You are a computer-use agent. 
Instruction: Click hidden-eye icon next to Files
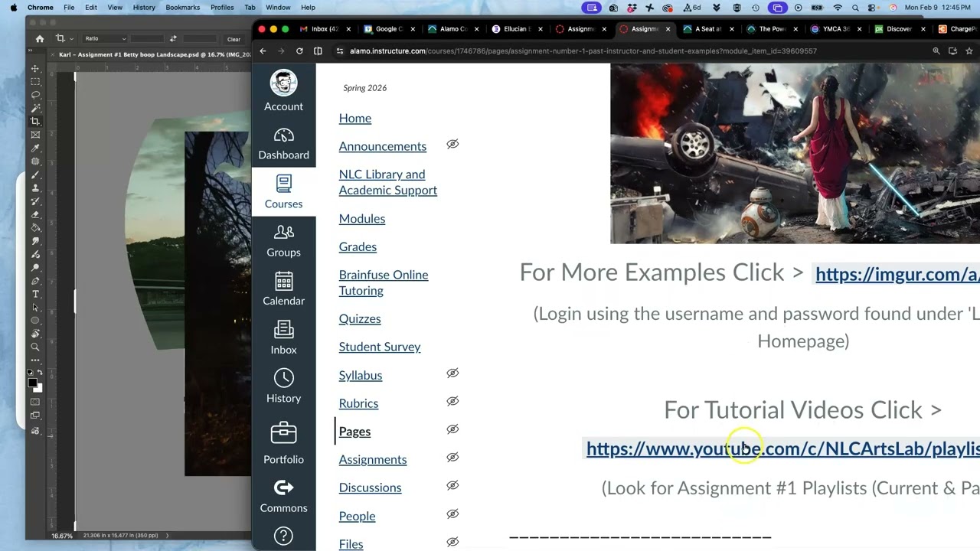[x=452, y=542]
